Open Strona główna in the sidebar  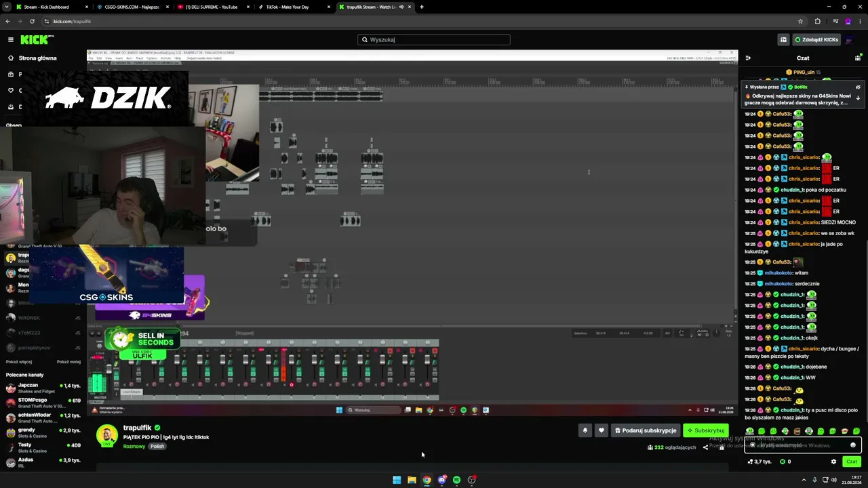37,58
